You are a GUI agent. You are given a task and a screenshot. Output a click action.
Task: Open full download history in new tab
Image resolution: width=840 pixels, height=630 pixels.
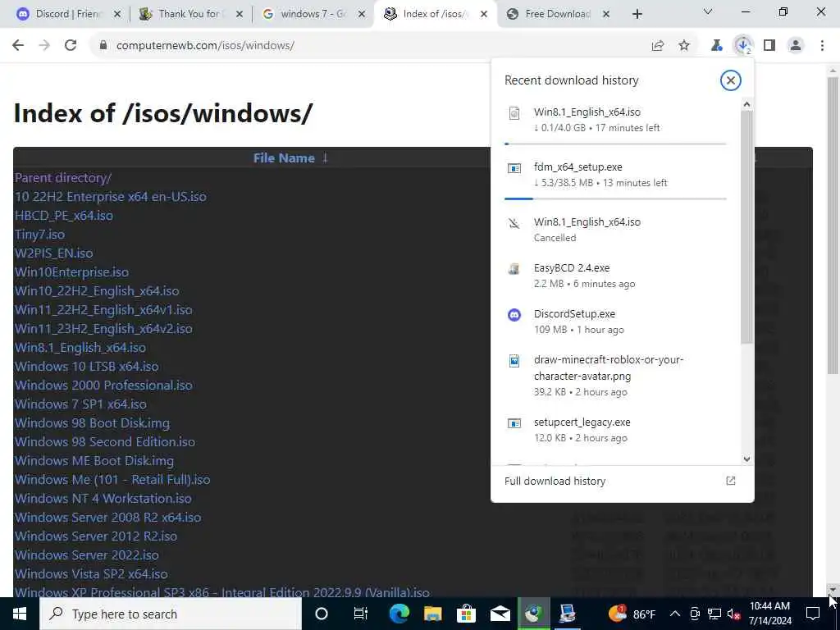[730, 481]
